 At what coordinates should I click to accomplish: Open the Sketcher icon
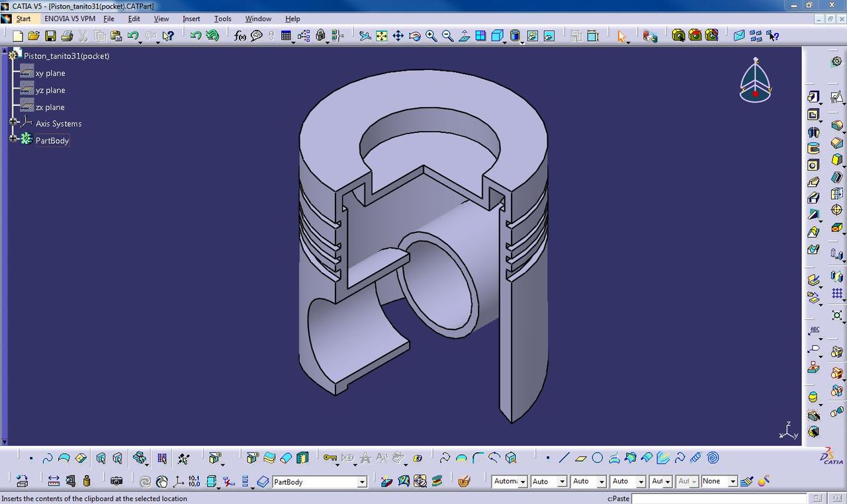836,97
